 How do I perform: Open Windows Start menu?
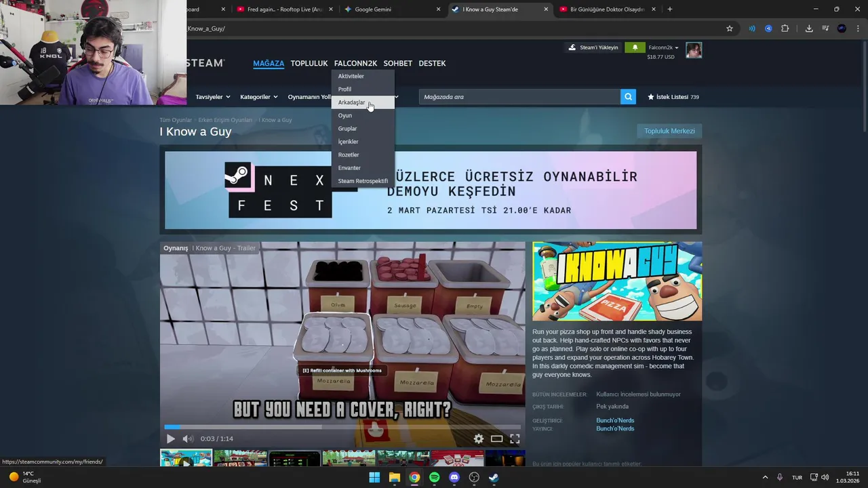click(374, 477)
